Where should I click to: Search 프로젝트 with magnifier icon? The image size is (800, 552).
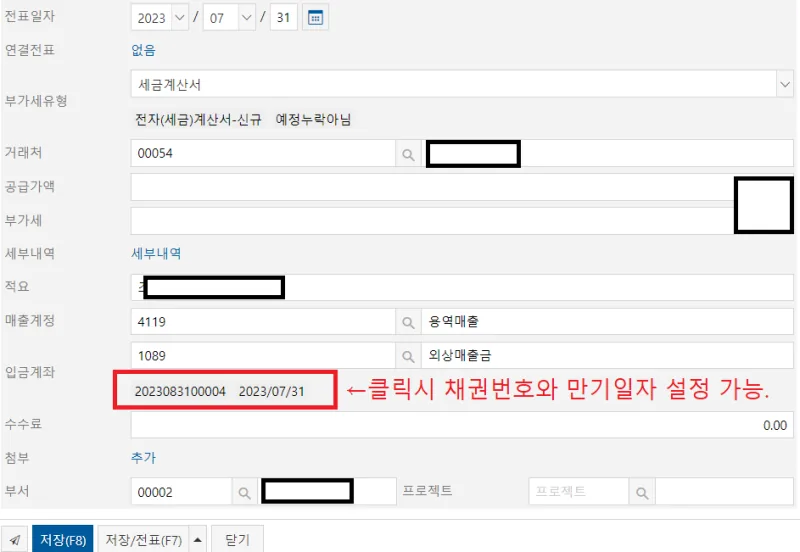pyautogui.click(x=642, y=492)
